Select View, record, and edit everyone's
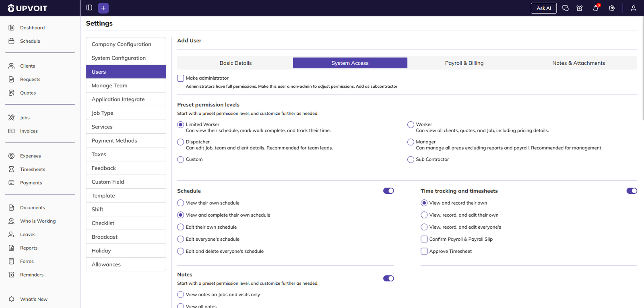Image resolution: width=644 pixels, height=308 pixels. tap(424, 227)
